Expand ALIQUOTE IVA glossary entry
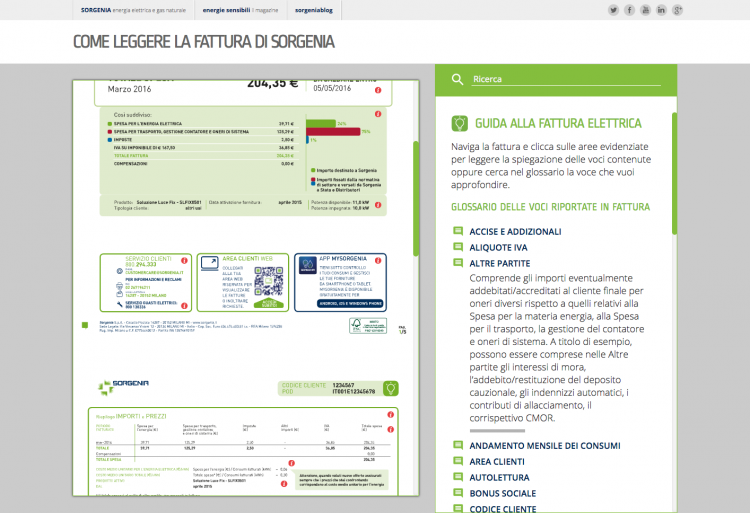 498,248
